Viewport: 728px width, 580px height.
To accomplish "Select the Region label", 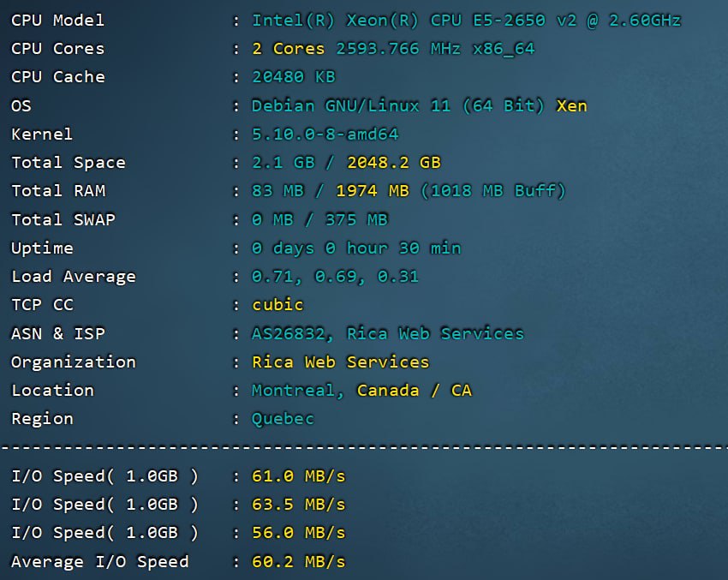I will [x=42, y=419].
